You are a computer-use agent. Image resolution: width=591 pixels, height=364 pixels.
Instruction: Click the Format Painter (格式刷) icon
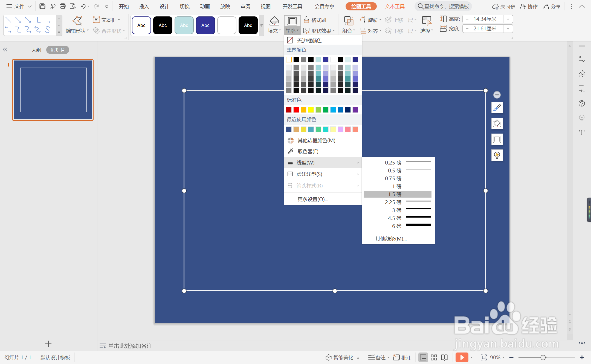tap(307, 20)
